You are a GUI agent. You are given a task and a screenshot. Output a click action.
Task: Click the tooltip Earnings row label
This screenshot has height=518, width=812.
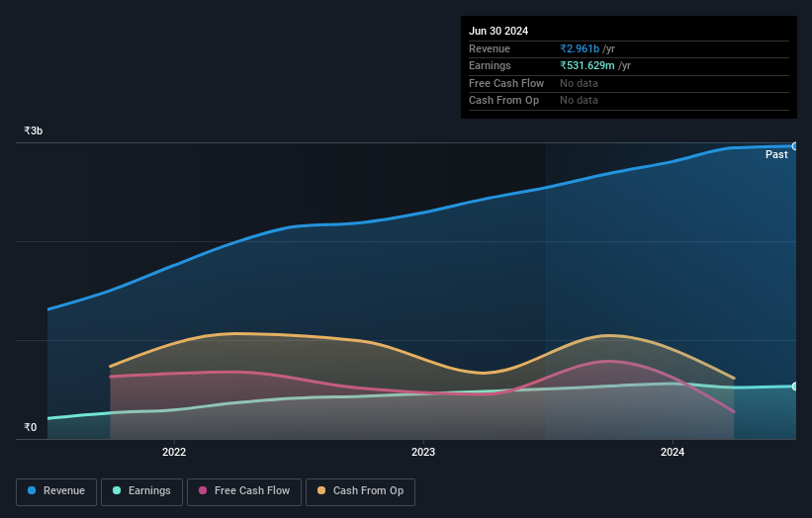490,65
